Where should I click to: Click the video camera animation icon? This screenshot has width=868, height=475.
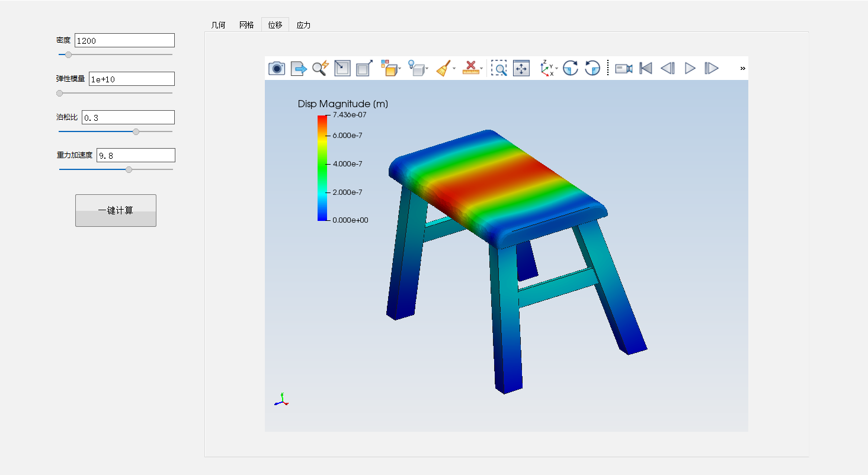point(624,68)
